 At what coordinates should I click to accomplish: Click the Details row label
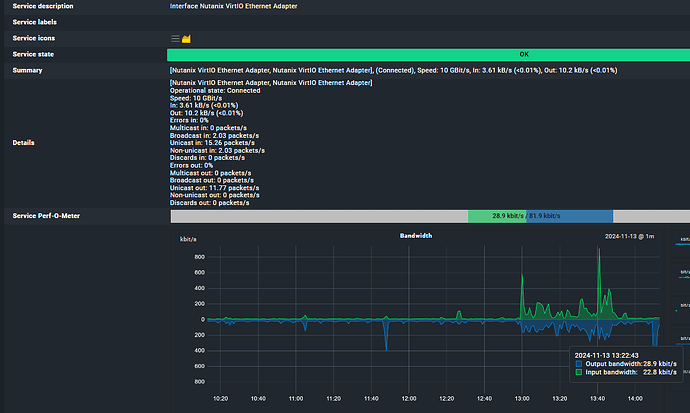tap(23, 143)
